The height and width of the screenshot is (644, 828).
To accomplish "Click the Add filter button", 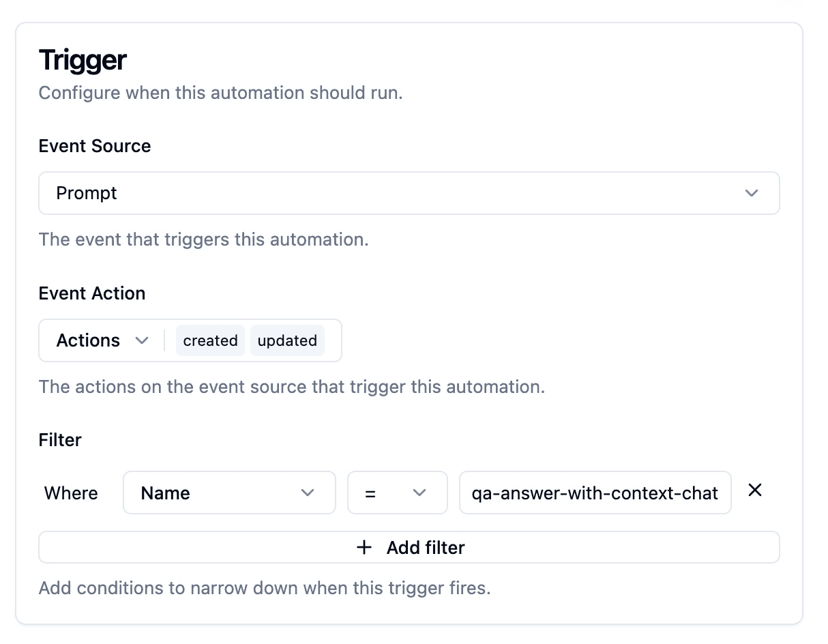I will point(409,547).
